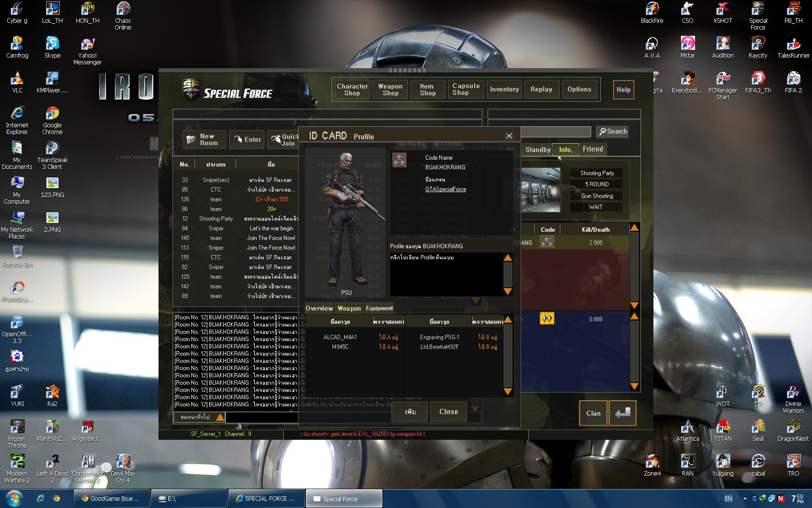Expand the chat channel selector arrow
The width and height of the screenshot is (812, 508).
point(220,417)
